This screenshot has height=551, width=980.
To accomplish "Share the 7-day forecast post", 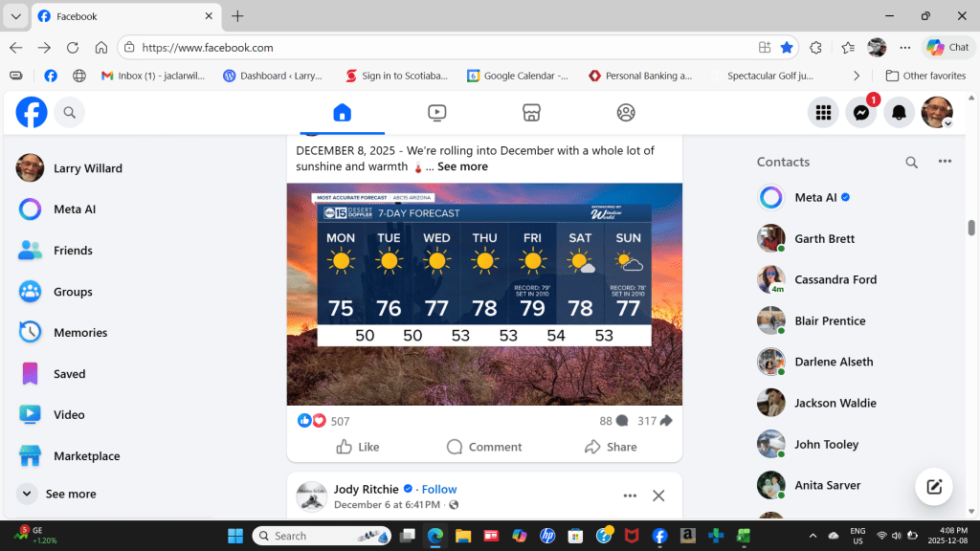I will (x=611, y=447).
